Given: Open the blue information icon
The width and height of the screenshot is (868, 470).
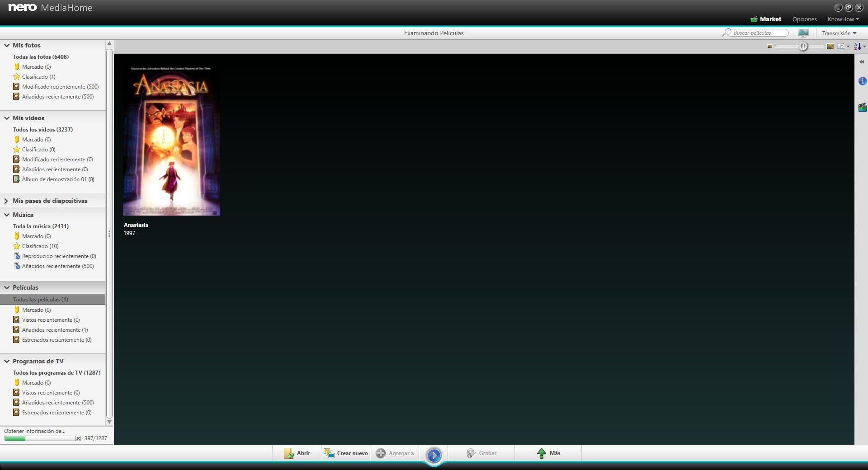Looking at the screenshot, I should coord(862,81).
